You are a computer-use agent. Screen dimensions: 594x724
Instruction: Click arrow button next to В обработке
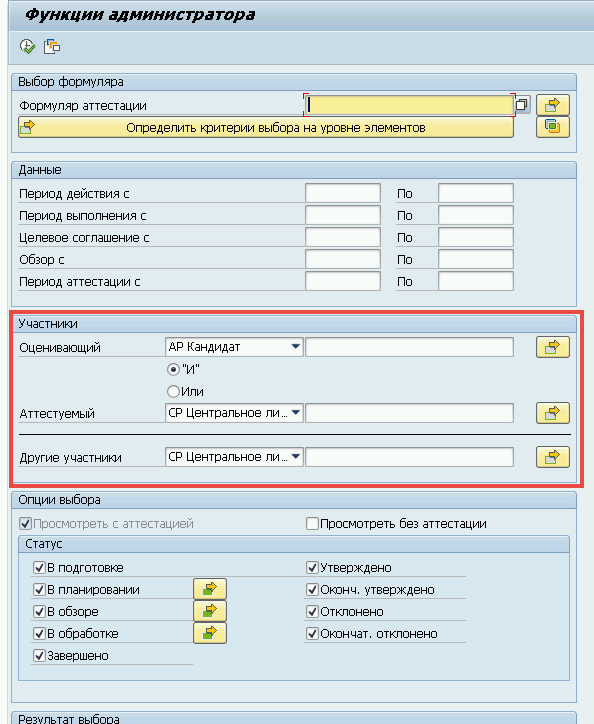click(x=210, y=633)
